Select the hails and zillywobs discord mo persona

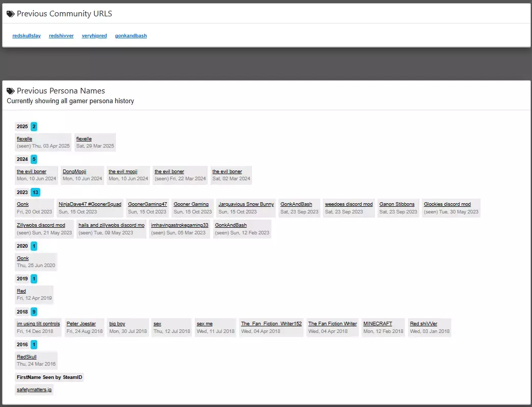pos(111,225)
